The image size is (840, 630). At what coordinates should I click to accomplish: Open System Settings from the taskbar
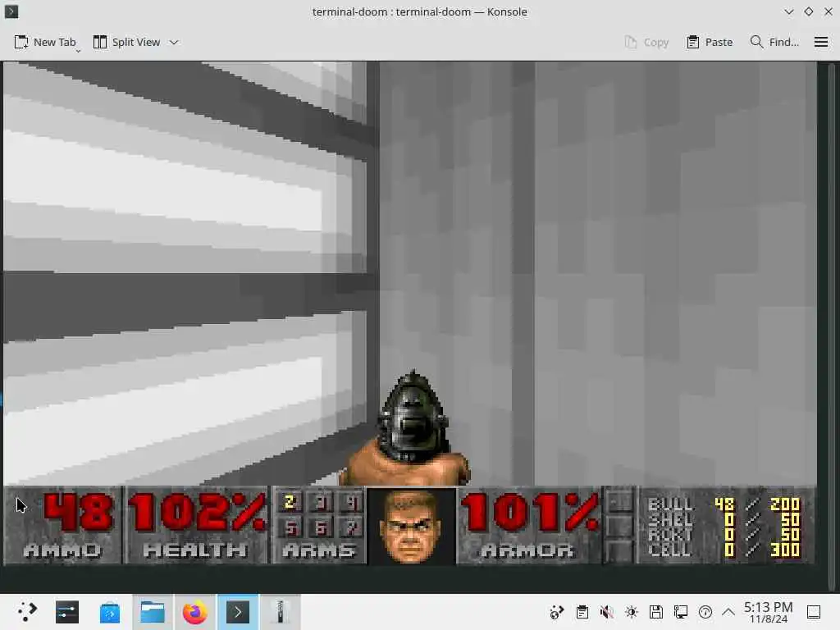(x=67, y=612)
